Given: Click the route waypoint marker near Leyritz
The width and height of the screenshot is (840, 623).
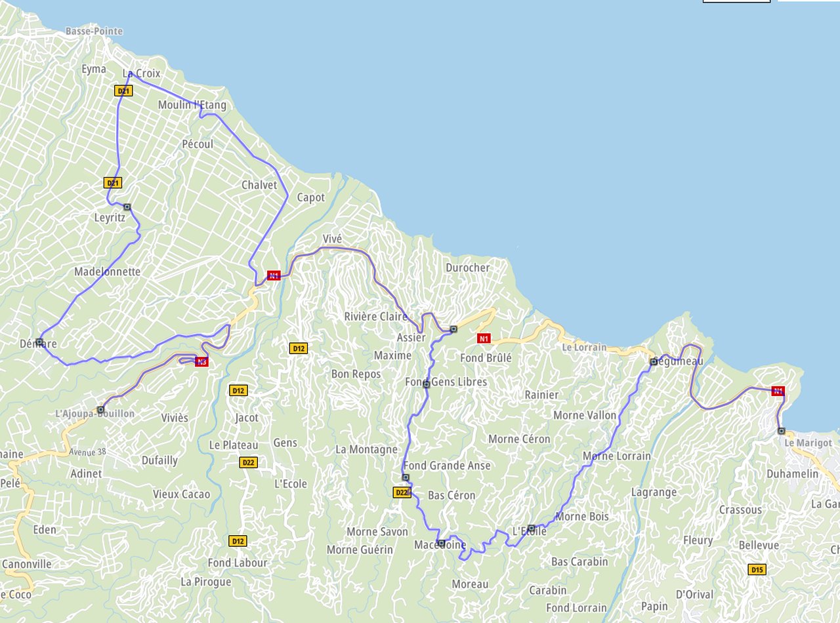Looking at the screenshot, I should pyautogui.click(x=127, y=207).
